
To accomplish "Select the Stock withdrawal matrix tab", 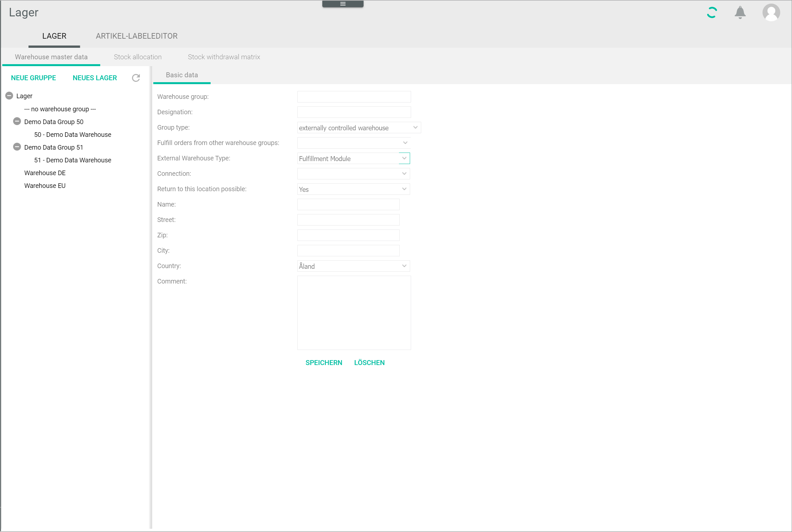I will (224, 57).
